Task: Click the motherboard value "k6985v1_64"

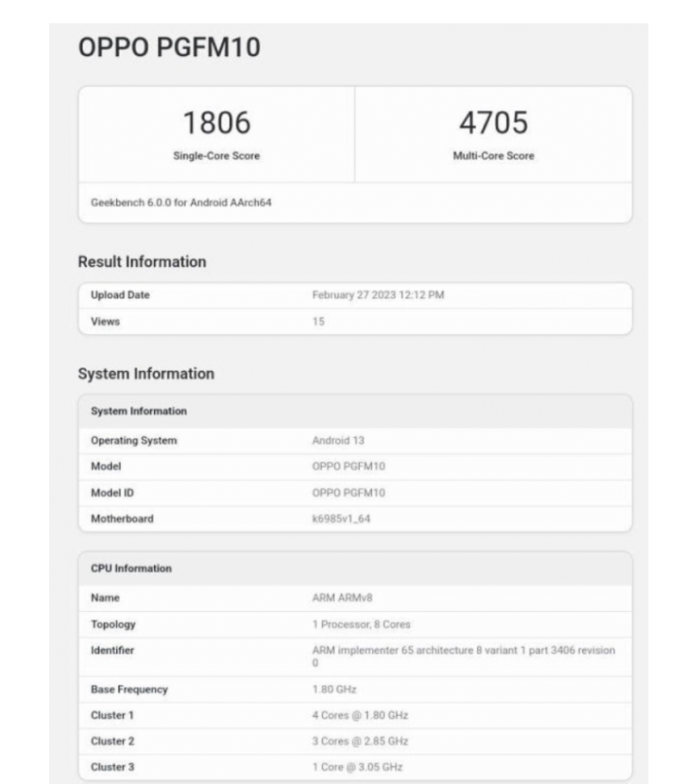Action: [x=341, y=519]
